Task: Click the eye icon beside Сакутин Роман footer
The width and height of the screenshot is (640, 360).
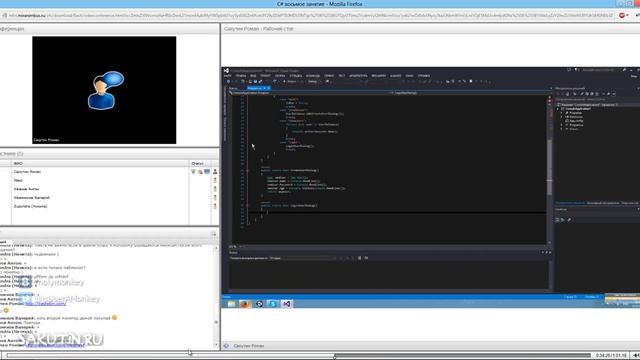Action: tap(226, 346)
